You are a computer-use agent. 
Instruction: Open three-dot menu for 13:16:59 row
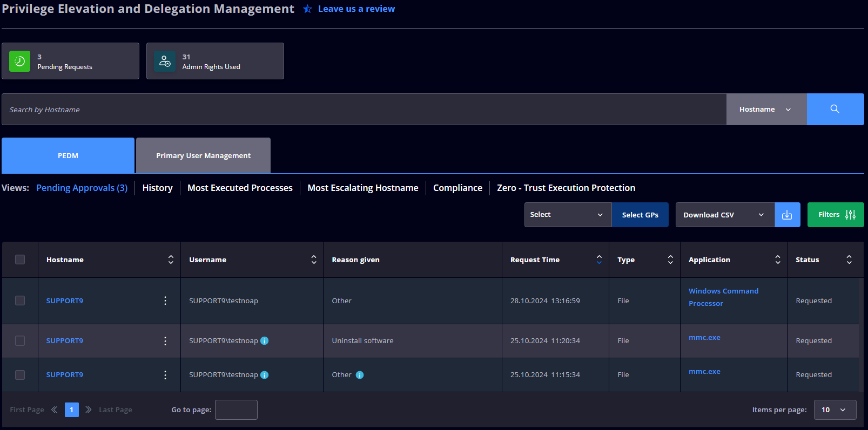(x=165, y=301)
